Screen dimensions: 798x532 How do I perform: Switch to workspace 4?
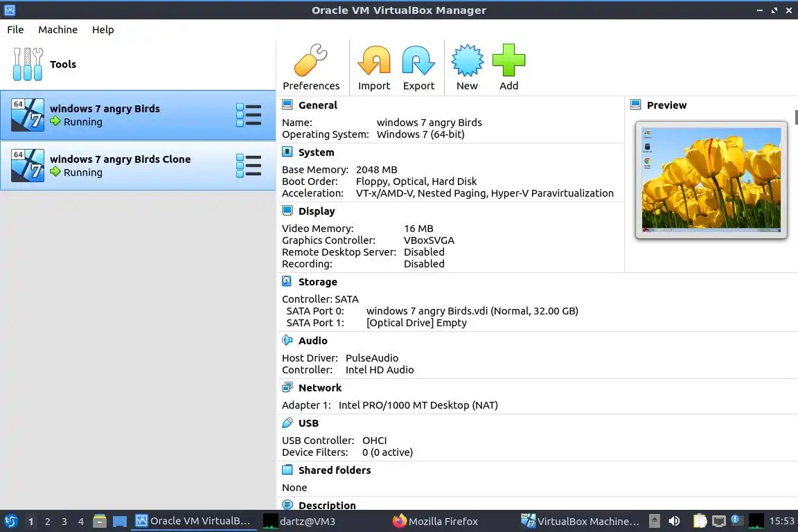tap(81, 522)
